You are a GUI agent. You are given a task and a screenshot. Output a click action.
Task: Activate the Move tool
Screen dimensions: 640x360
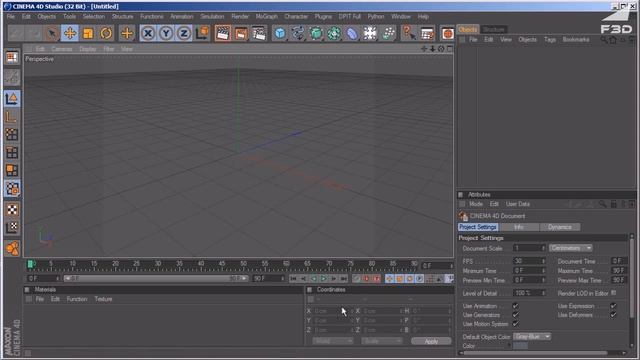[x=70, y=33]
